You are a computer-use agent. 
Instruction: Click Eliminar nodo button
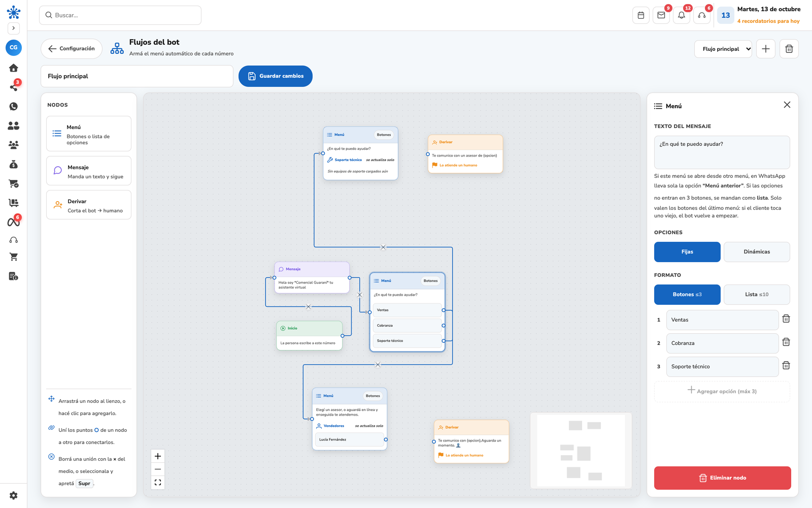[723, 478]
